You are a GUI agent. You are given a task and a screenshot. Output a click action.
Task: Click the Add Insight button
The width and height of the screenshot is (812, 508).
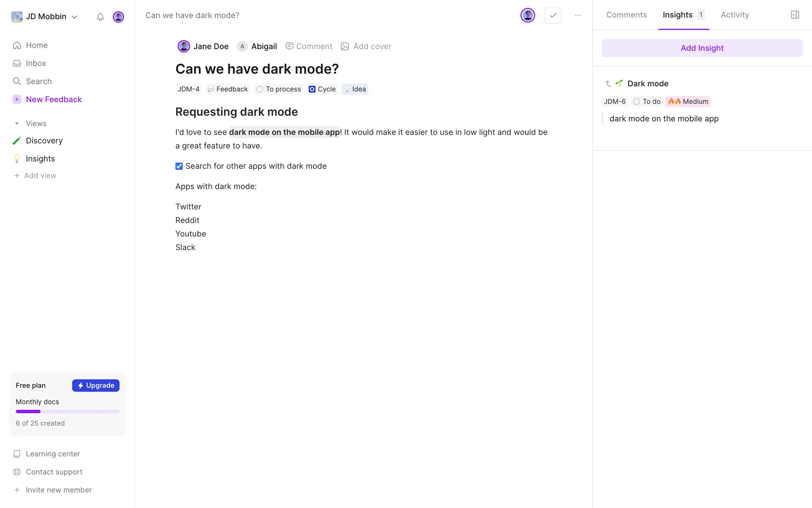click(702, 48)
